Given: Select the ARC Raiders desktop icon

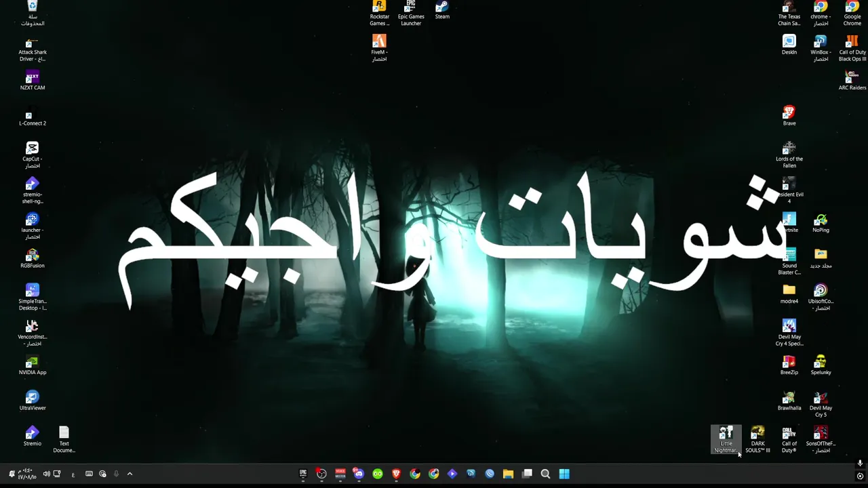Looking at the screenshot, I should coord(852,81).
